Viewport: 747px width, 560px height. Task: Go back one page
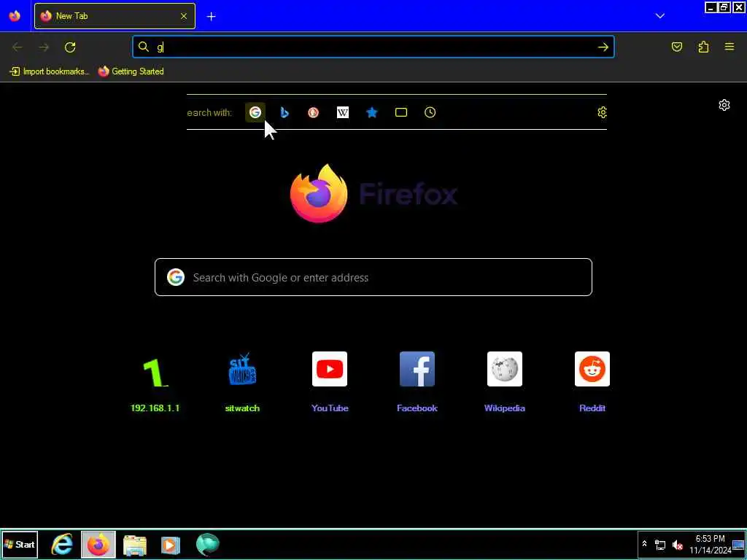[x=18, y=47]
